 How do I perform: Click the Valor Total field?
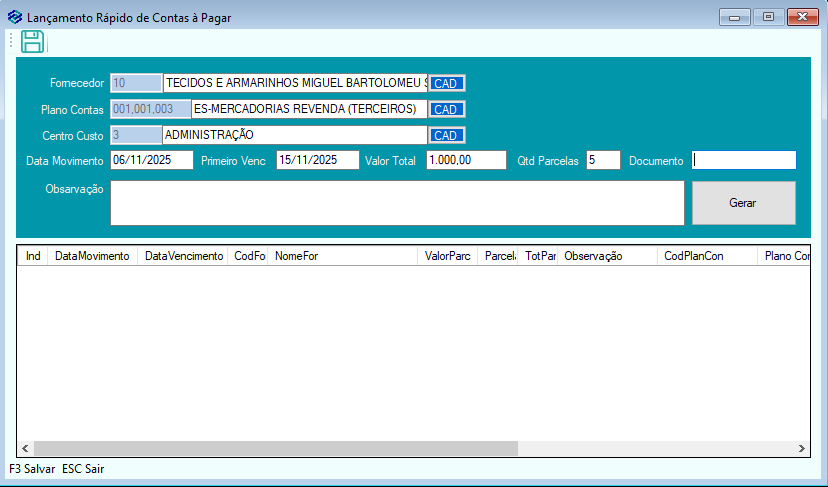coord(466,161)
